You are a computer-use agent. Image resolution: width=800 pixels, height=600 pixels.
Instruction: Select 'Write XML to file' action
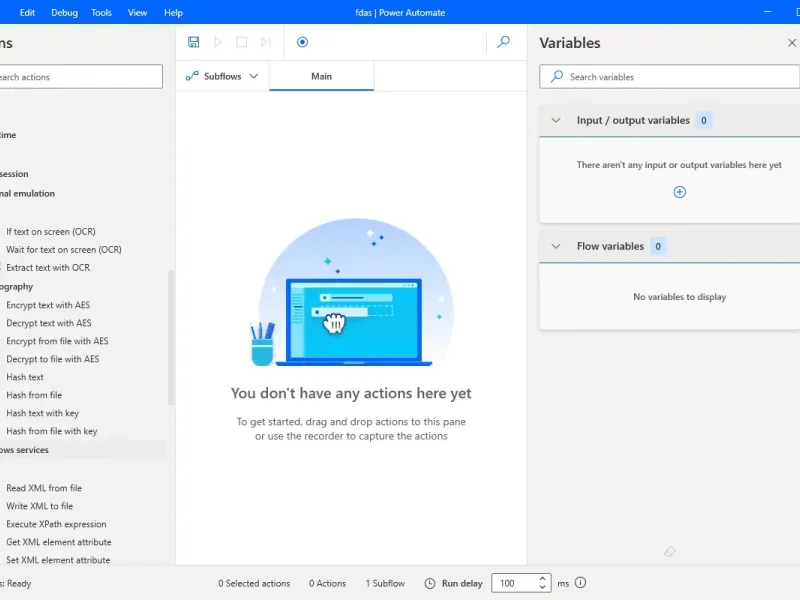click(39, 506)
